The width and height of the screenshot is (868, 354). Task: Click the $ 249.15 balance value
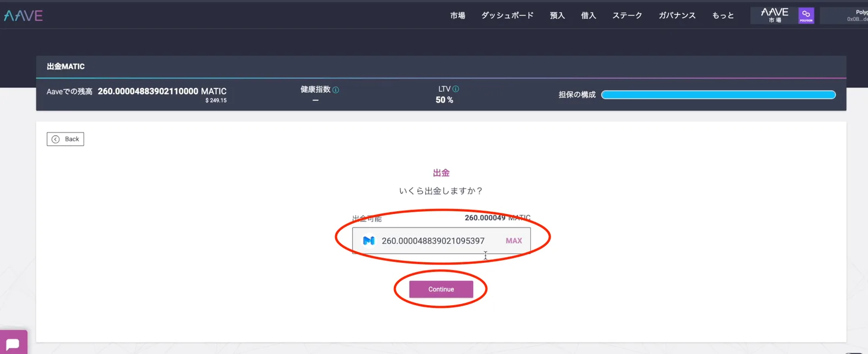pos(216,100)
